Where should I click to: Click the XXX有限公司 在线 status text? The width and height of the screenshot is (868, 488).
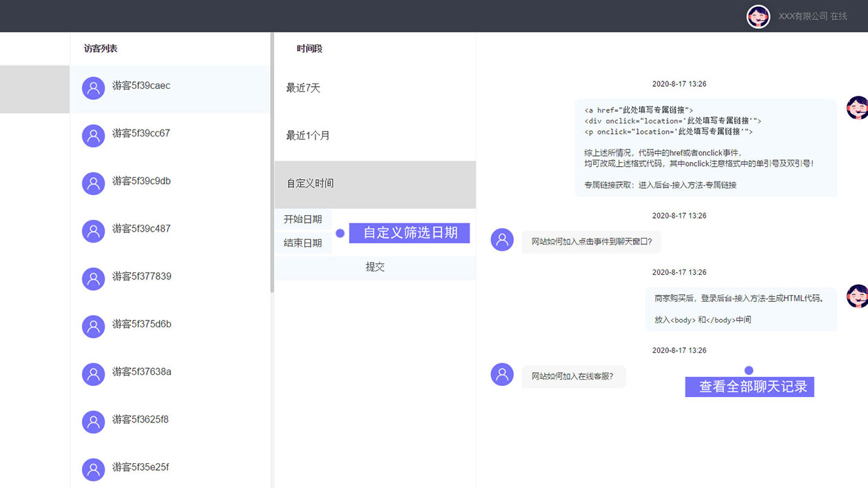813,17
